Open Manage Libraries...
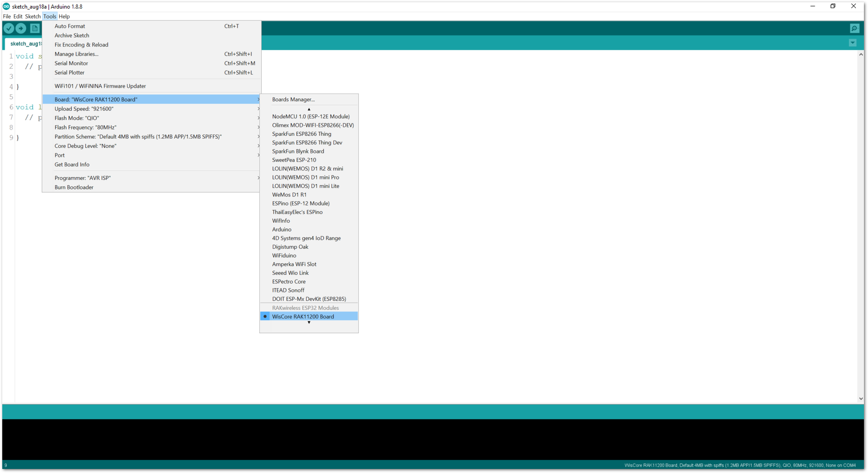Image resolution: width=868 pixels, height=473 pixels. click(x=151, y=54)
